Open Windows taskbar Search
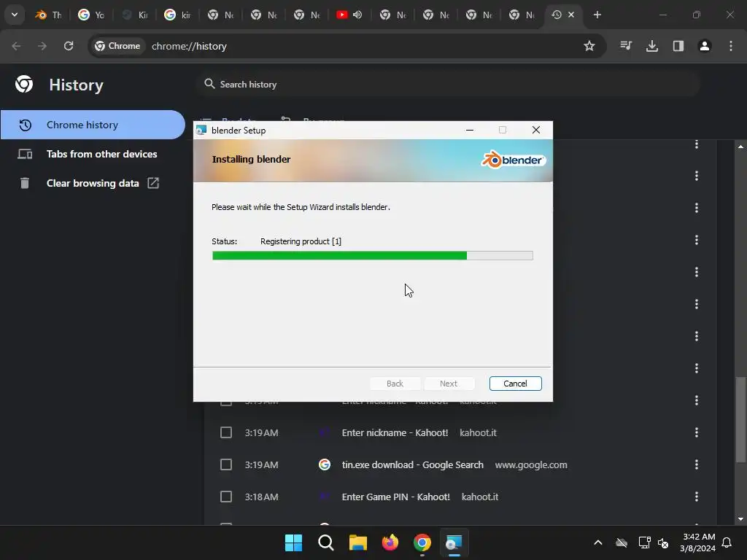Viewport: 747px width, 560px height. click(326, 542)
